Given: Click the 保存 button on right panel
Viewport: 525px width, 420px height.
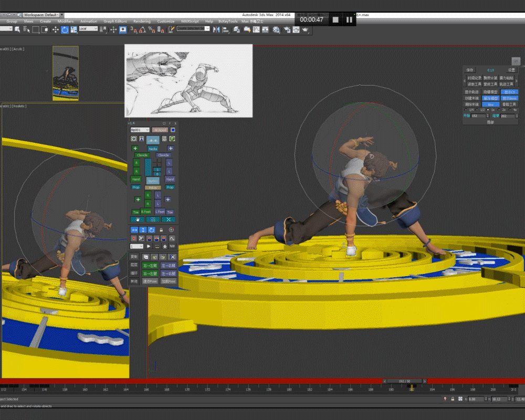Looking at the screenshot, I should point(470,70).
